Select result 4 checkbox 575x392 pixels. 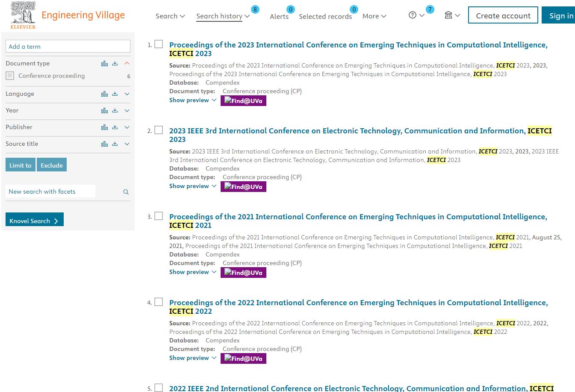(x=159, y=302)
